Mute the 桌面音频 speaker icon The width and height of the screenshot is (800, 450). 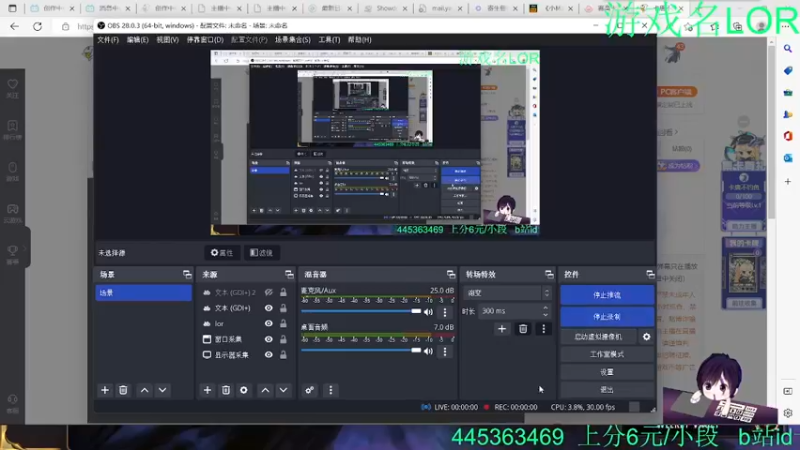point(428,351)
